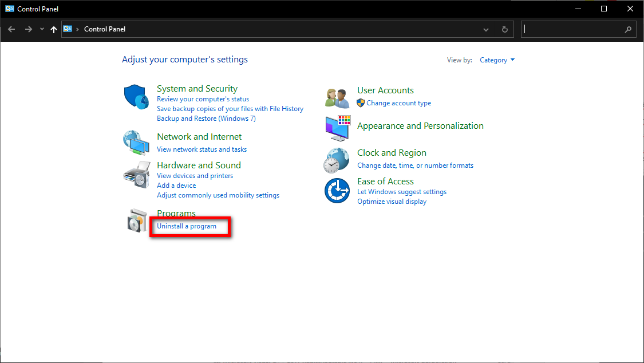Open the Hardware and Sound printer icon

point(136,175)
